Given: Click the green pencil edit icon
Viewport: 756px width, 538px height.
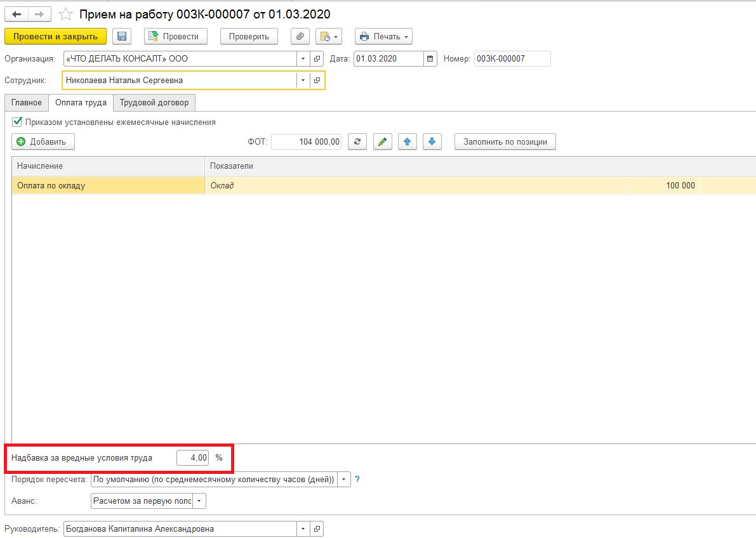Looking at the screenshot, I should [x=382, y=141].
